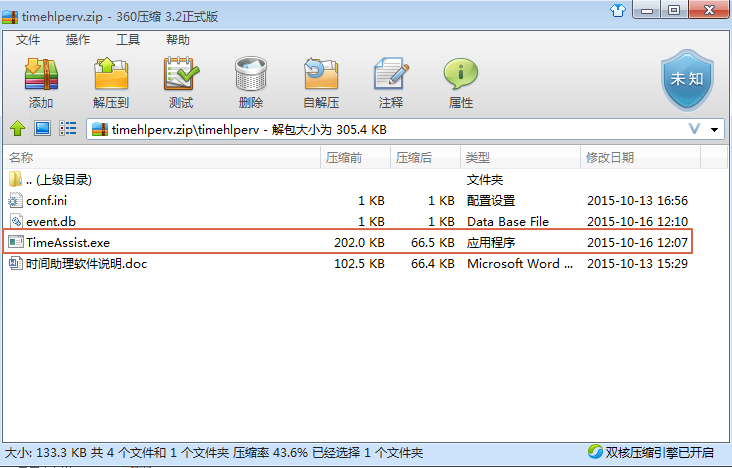Expand the address bar dropdown arrow

pos(714,129)
